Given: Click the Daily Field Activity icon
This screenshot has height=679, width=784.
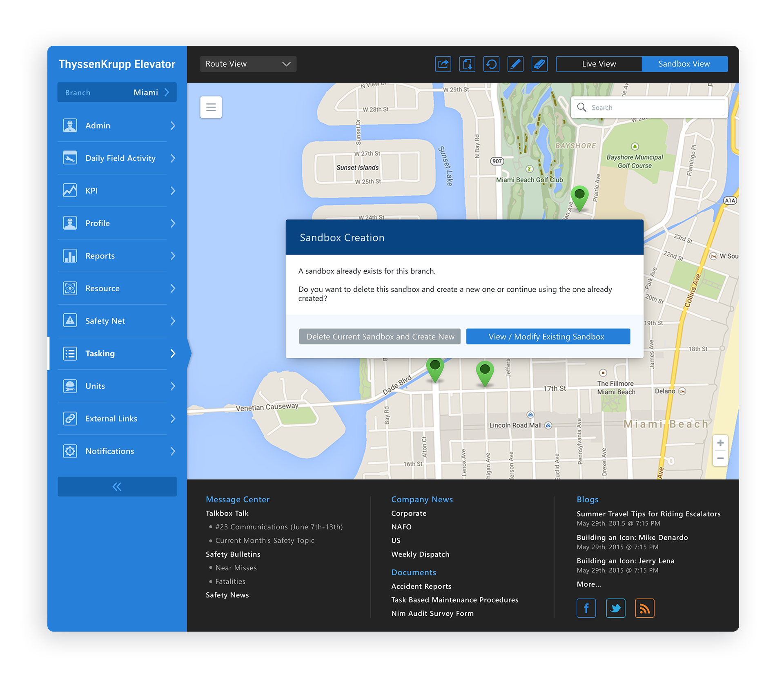Looking at the screenshot, I should tap(70, 158).
